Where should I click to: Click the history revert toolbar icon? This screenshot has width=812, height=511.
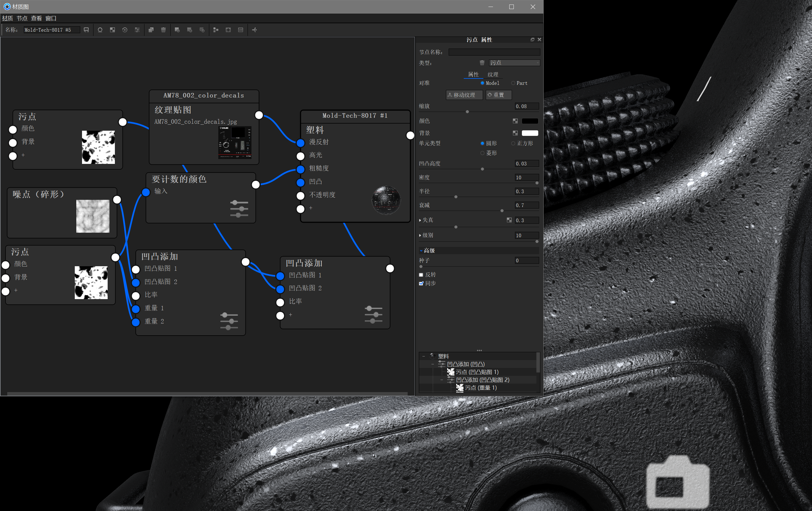tap(125, 30)
